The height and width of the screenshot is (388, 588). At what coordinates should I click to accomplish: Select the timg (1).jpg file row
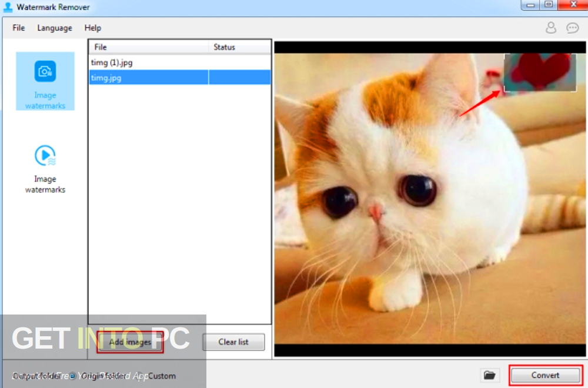[179, 62]
